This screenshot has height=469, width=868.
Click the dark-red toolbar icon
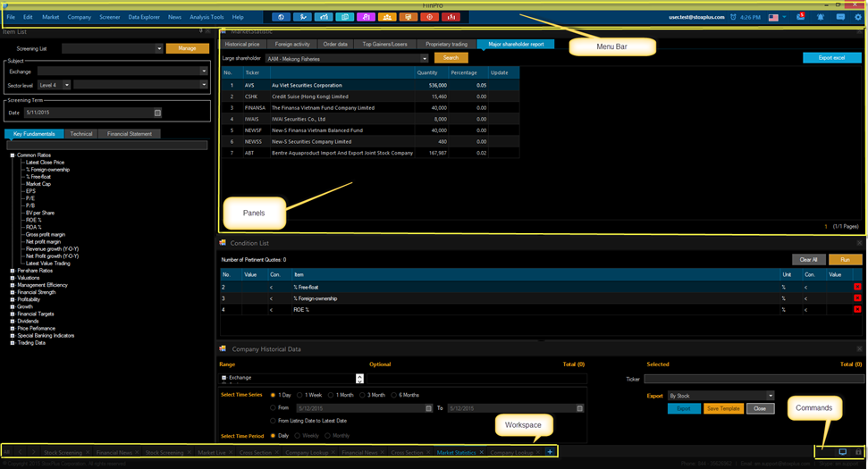451,17
